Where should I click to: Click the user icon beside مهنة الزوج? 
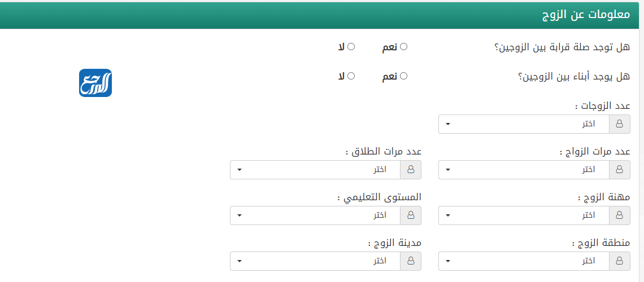pyautogui.click(x=620, y=215)
